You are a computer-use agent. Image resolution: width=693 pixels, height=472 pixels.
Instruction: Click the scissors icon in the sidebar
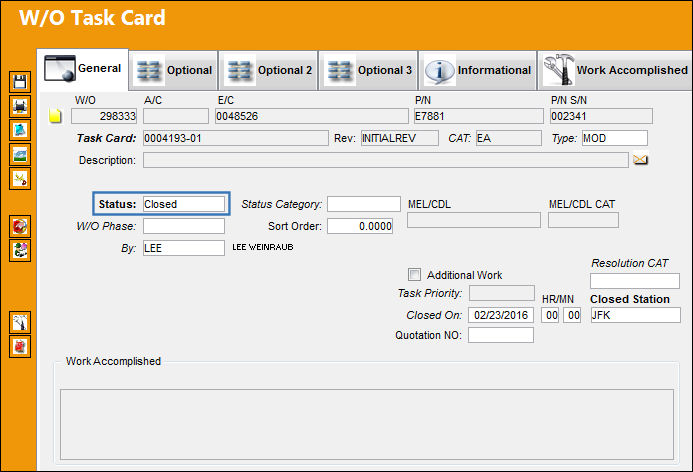(x=20, y=179)
